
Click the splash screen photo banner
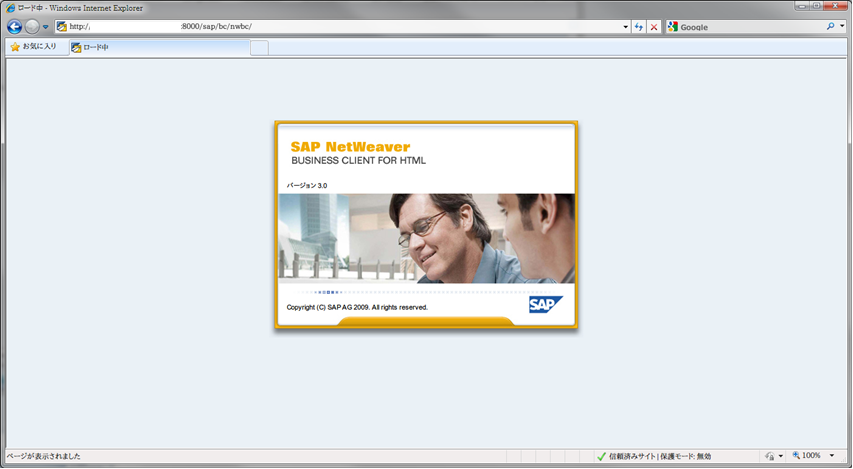coord(426,238)
